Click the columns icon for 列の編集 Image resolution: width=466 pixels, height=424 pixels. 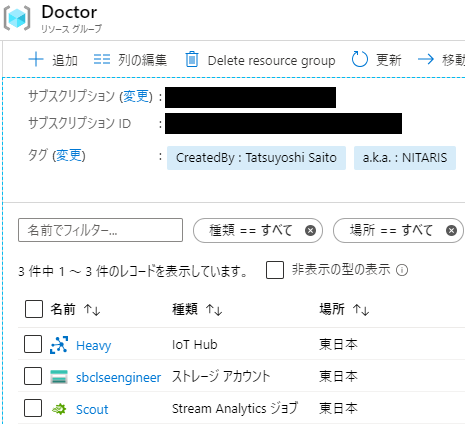(102, 60)
